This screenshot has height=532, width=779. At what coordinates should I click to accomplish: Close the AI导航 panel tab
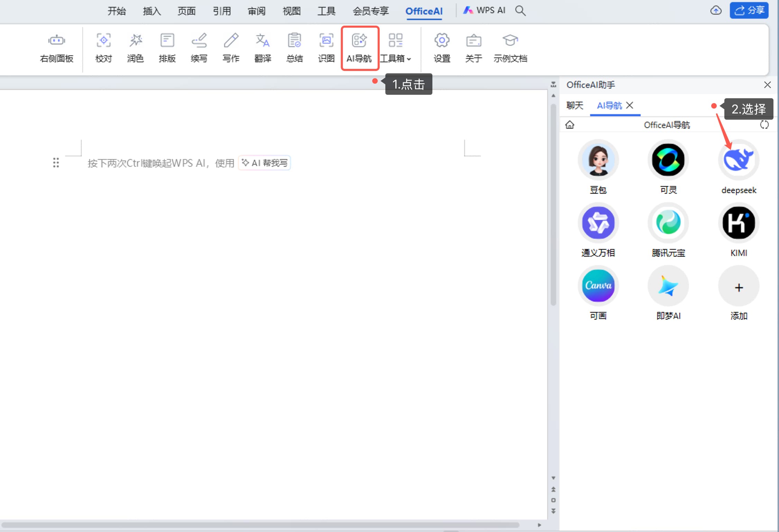pos(630,105)
